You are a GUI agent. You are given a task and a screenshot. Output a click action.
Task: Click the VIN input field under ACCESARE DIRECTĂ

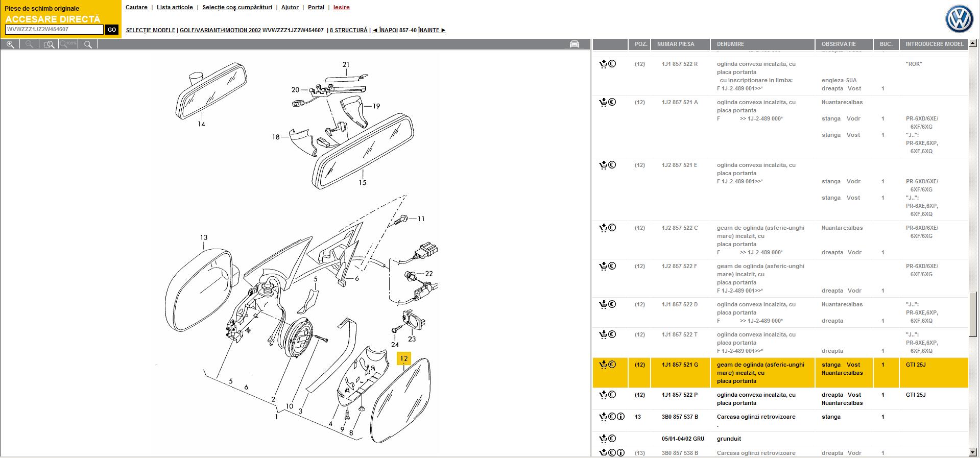[x=54, y=30]
